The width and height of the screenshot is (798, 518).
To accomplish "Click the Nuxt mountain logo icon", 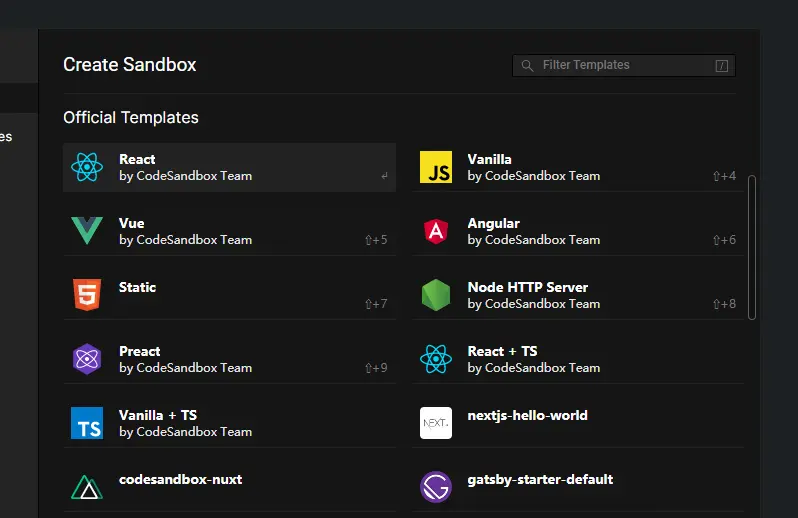I will click(x=87, y=487).
